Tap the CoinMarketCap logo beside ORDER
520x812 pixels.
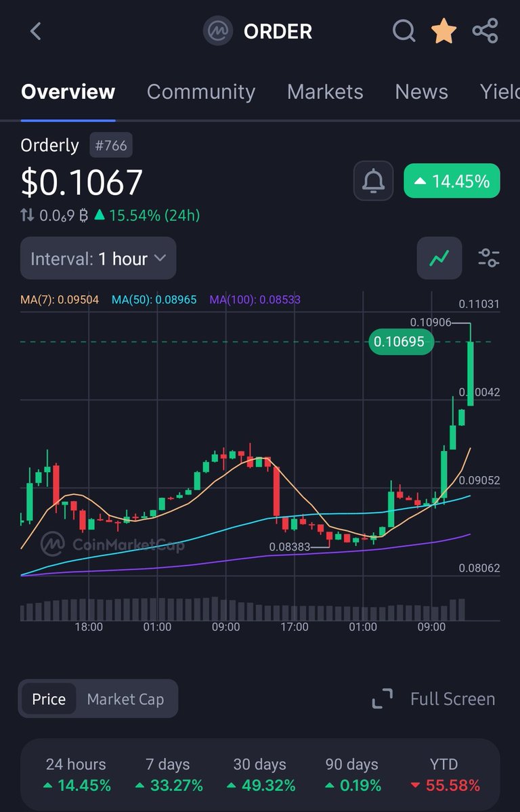coord(217,31)
